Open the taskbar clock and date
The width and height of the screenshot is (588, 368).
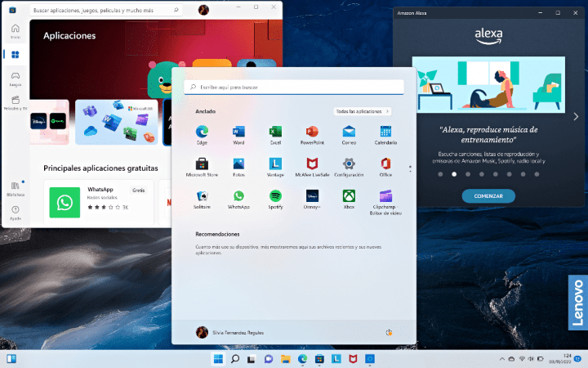pos(560,359)
